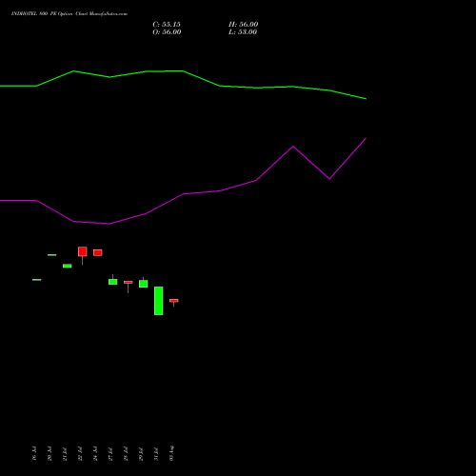The width and height of the screenshot is (476, 476).
Task: Select the green candle above 21 Jul
Action: click(68, 266)
